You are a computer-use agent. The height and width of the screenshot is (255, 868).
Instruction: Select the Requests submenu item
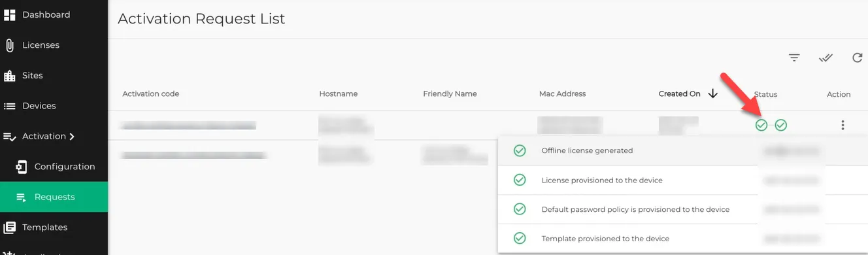54,197
